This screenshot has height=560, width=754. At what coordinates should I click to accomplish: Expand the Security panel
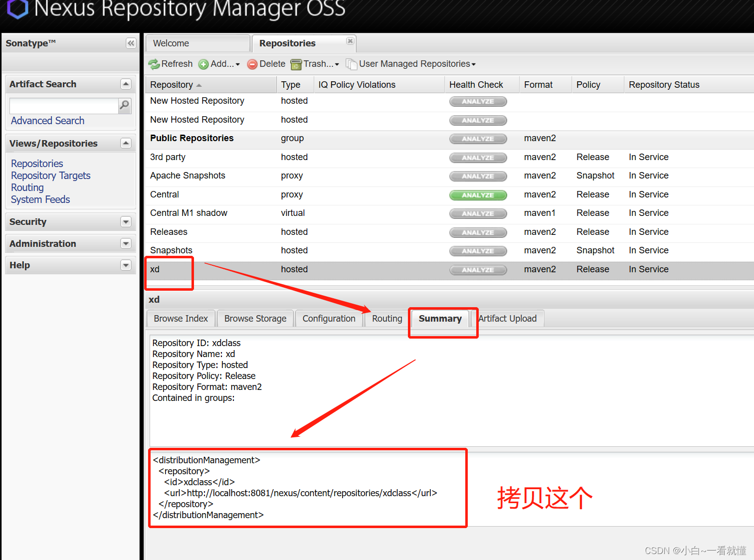coord(126,222)
